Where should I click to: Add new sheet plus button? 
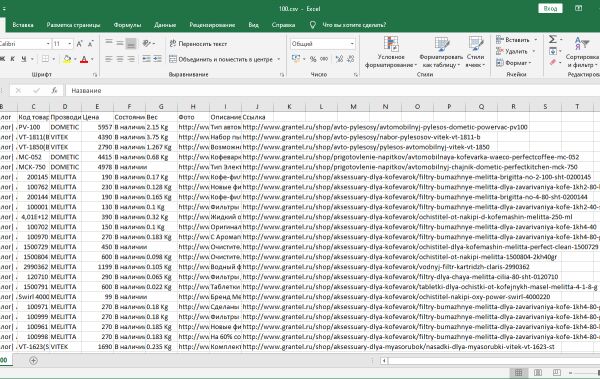33,360
